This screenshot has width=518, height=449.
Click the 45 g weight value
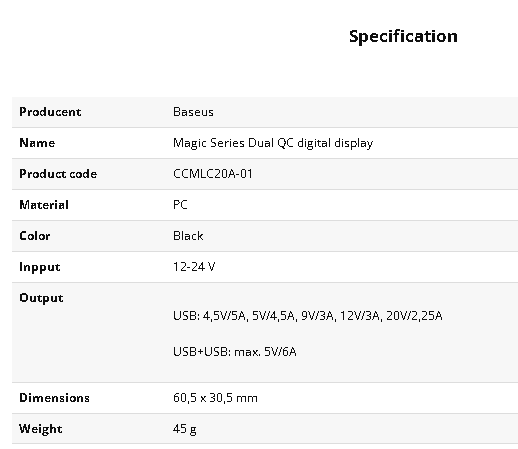tap(185, 429)
